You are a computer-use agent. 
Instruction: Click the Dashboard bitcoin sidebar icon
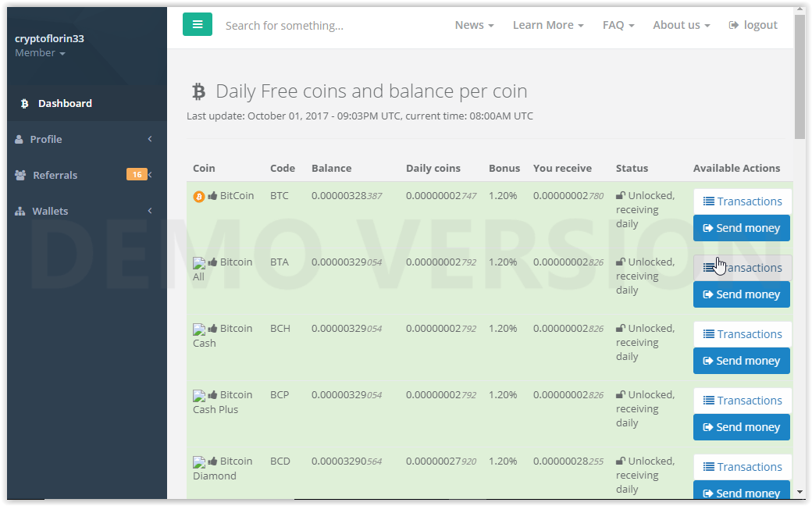24,104
